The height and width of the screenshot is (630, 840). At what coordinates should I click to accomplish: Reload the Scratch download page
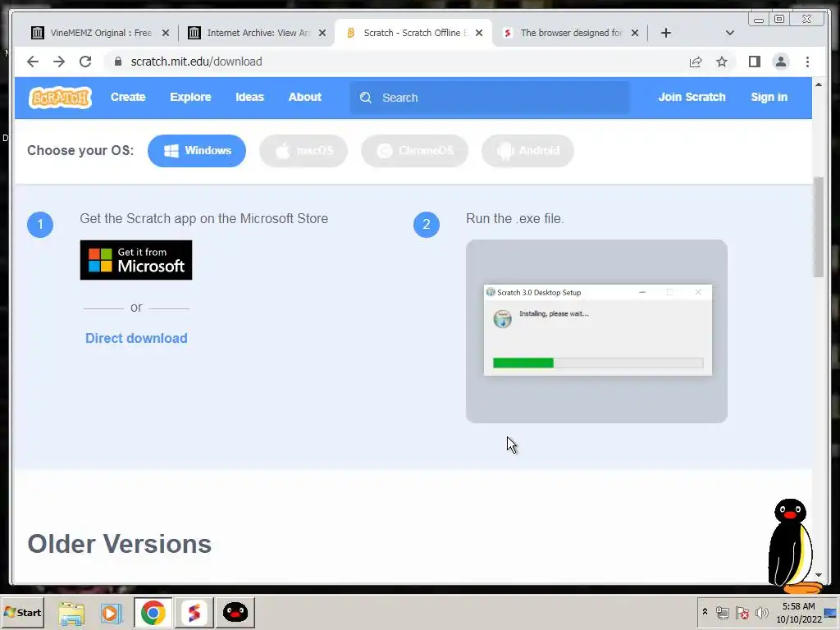pyautogui.click(x=85, y=62)
